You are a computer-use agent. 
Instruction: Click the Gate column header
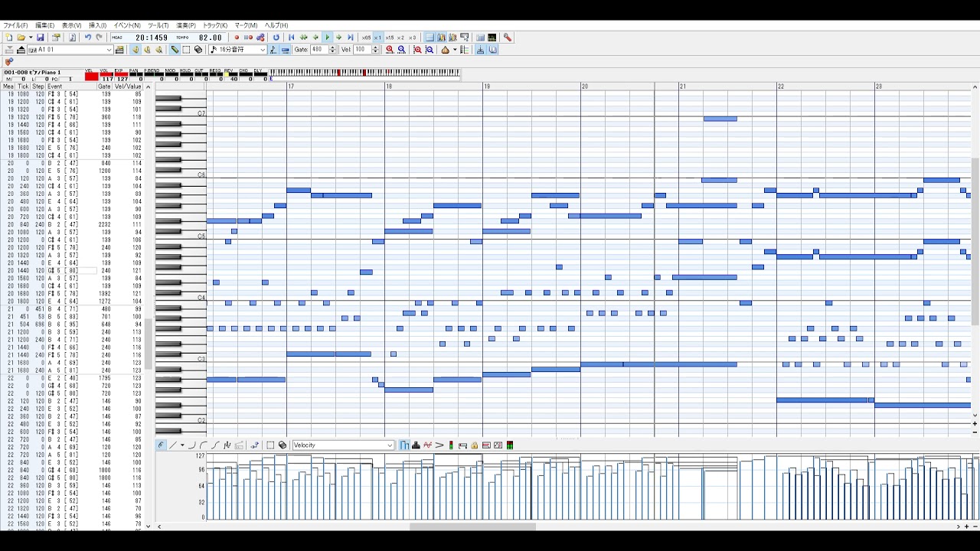tap(104, 86)
